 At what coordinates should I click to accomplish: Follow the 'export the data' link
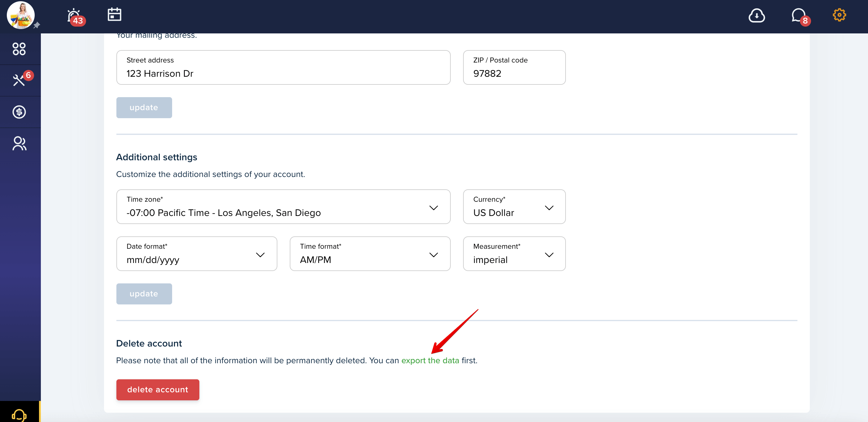click(x=430, y=360)
